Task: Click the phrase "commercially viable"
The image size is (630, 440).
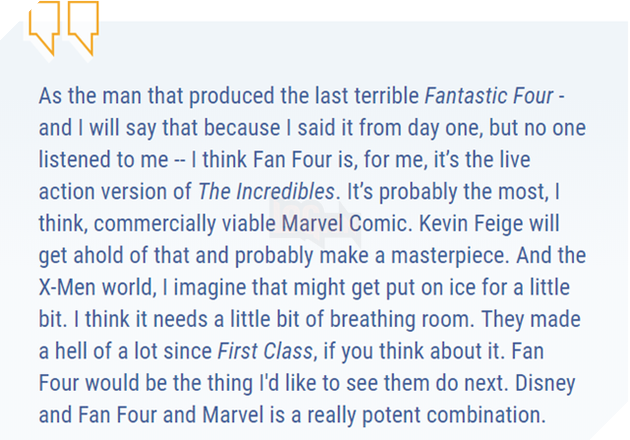Action: [x=168, y=222]
